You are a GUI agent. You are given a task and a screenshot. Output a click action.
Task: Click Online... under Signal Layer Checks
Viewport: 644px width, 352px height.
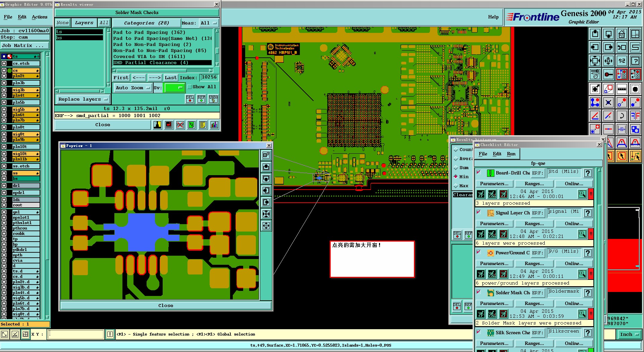point(574,224)
